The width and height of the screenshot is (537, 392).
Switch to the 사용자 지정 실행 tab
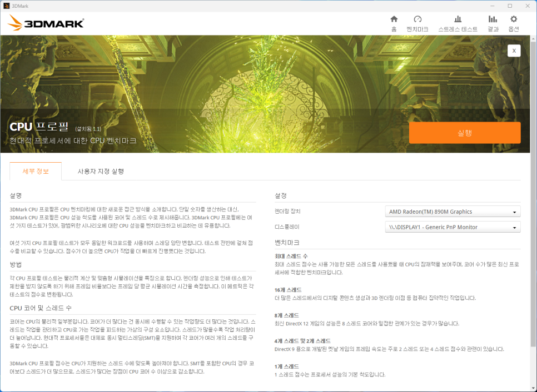pyautogui.click(x=101, y=171)
